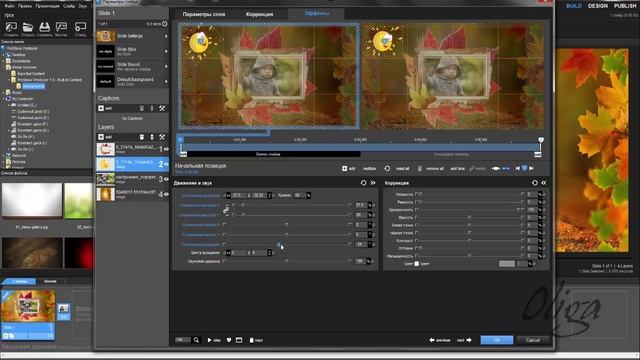Open Captions tools wrench icon
The image size is (640, 360).
click(x=162, y=108)
